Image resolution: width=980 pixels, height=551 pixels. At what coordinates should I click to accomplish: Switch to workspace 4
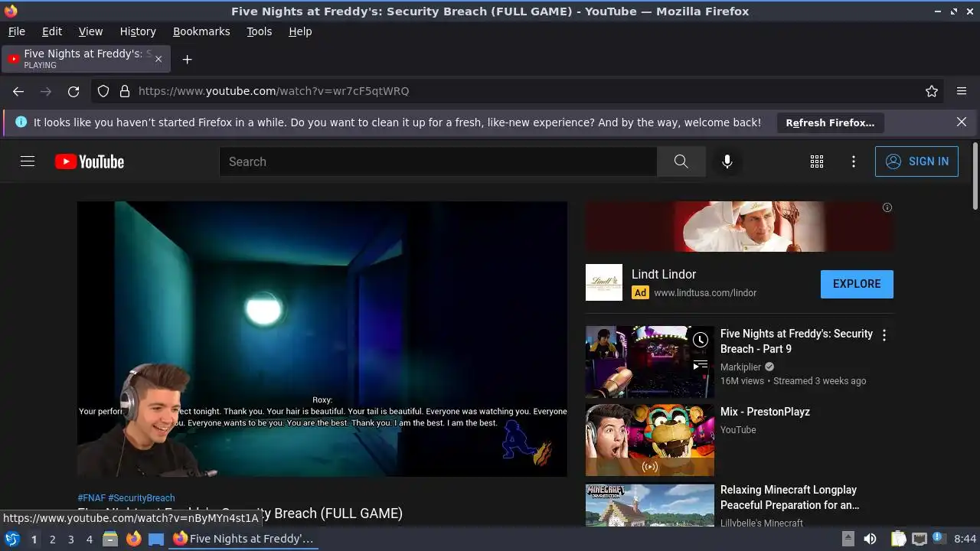click(89, 540)
